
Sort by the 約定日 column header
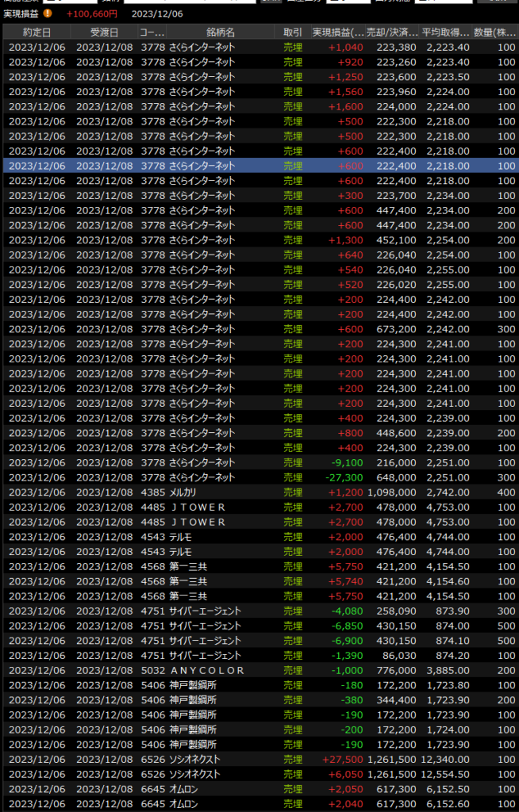[37, 32]
